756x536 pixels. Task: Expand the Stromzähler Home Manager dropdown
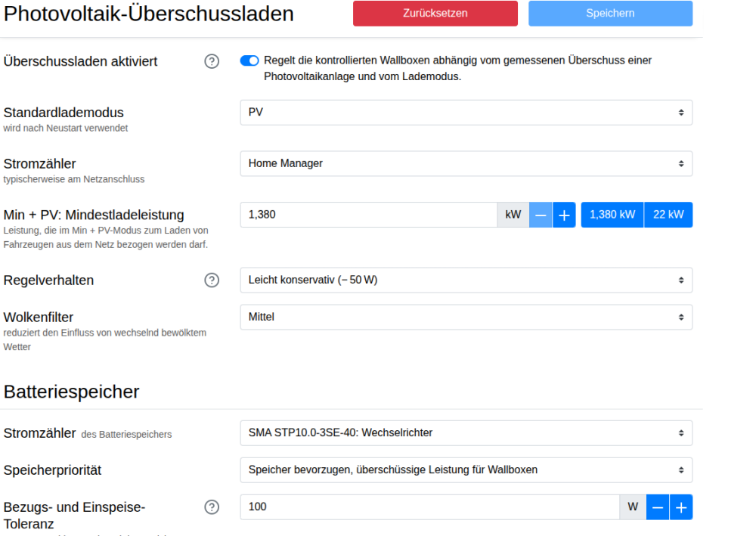click(466, 163)
